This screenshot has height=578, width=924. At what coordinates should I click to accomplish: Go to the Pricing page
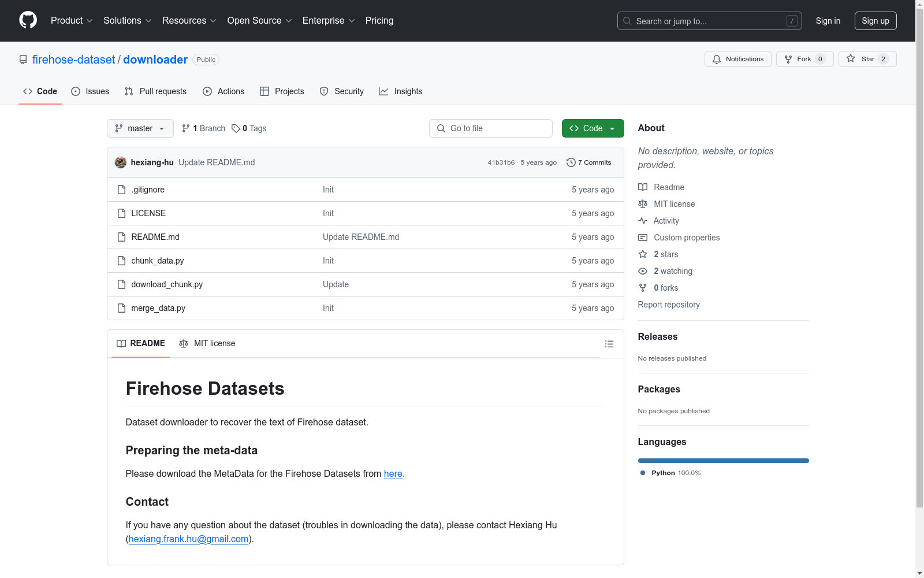tap(379, 21)
